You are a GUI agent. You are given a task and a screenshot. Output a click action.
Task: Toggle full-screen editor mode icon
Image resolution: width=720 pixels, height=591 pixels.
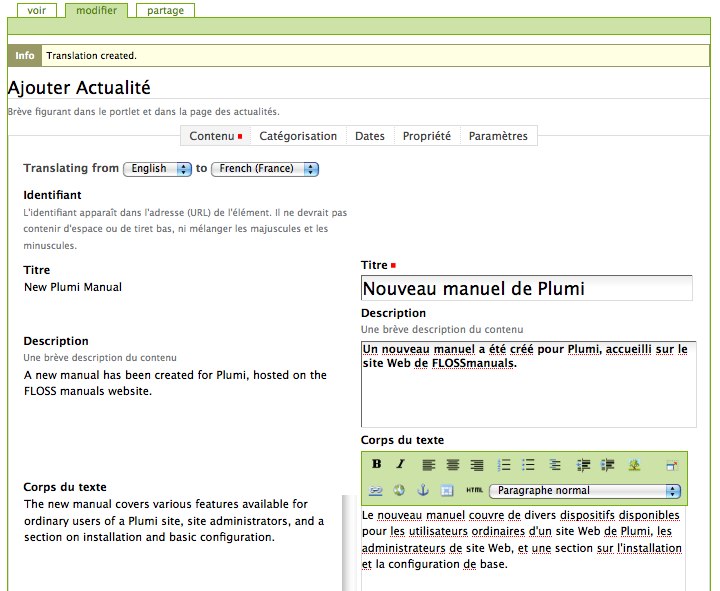672,465
